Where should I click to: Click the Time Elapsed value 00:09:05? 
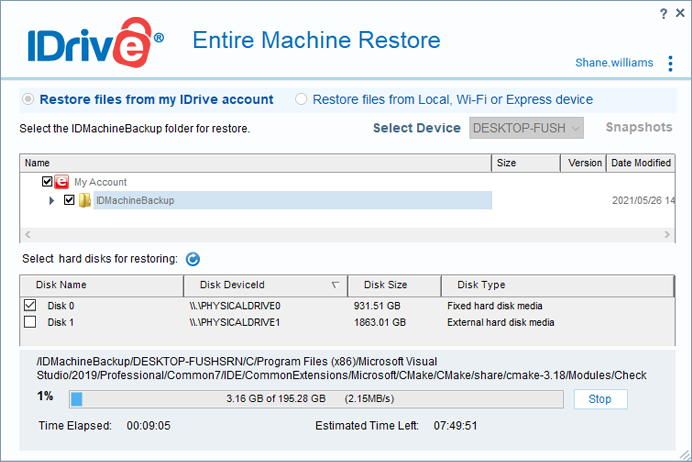(x=148, y=426)
